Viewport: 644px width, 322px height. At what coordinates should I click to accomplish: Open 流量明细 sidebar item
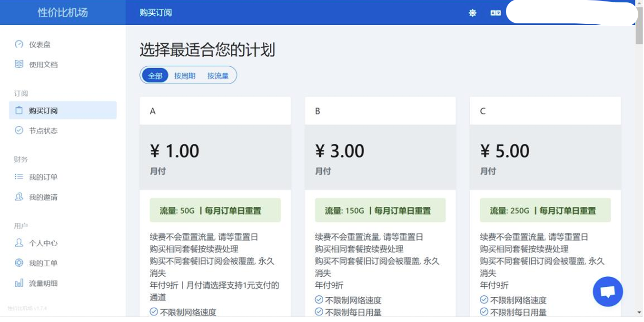coord(63,283)
